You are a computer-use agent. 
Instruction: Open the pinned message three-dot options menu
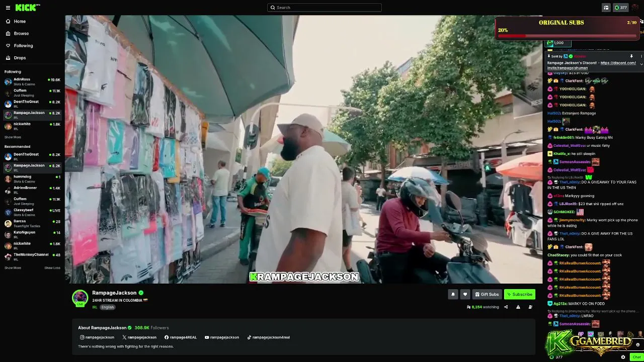tap(641, 56)
